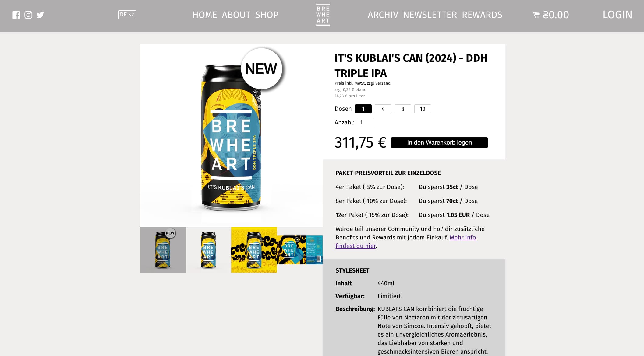The width and height of the screenshot is (644, 356).
Task: Follow the Mehr info findest du hier link
Action: (406, 242)
